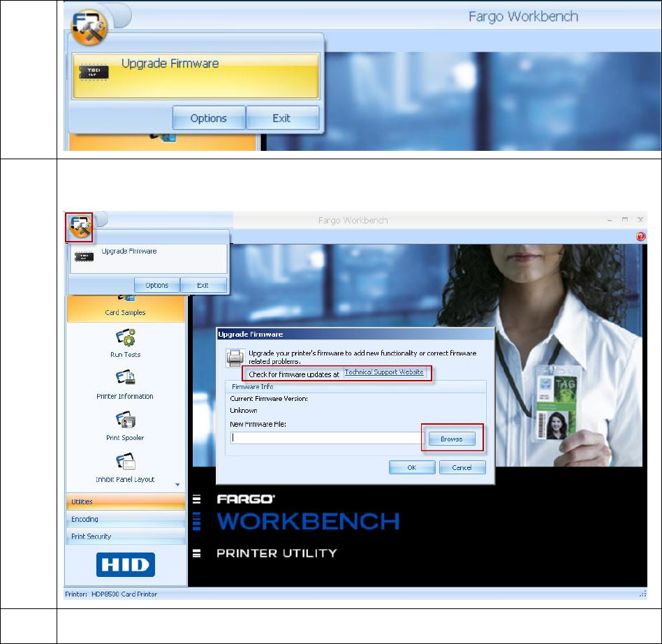Click the resize grip in the status bar
This screenshot has width=662, height=644.
tap(643, 594)
